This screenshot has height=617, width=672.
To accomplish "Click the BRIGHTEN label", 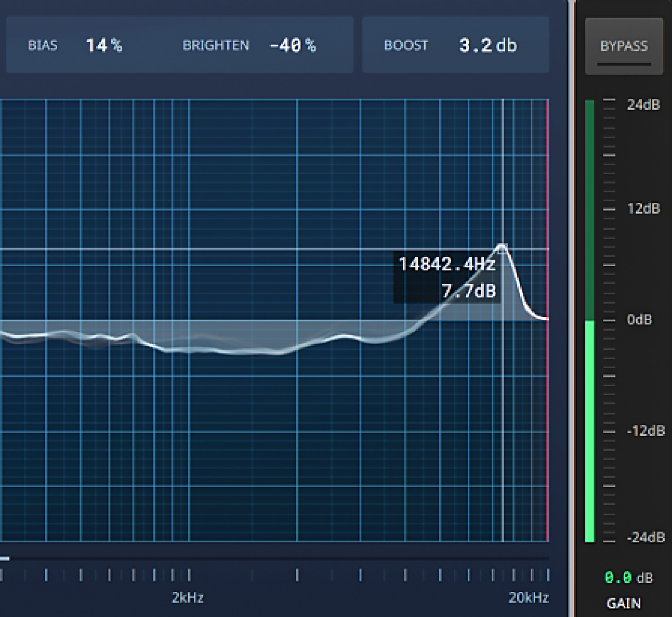I will (x=216, y=45).
